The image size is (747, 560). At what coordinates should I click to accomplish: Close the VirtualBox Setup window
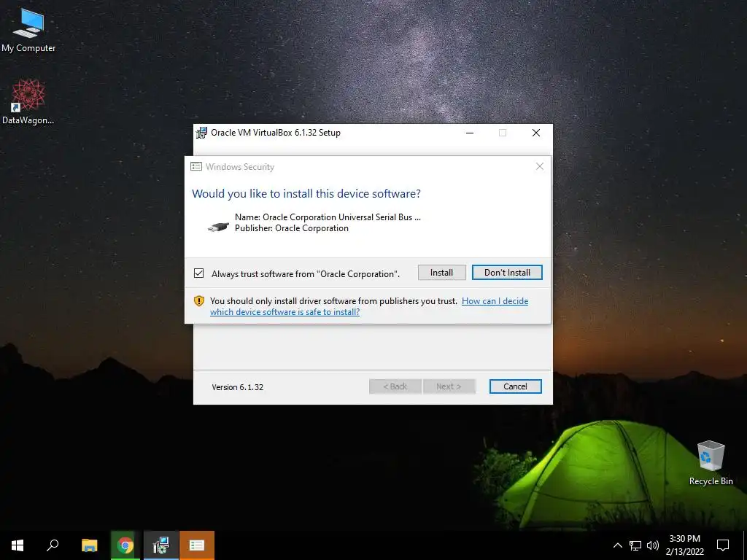click(x=536, y=133)
